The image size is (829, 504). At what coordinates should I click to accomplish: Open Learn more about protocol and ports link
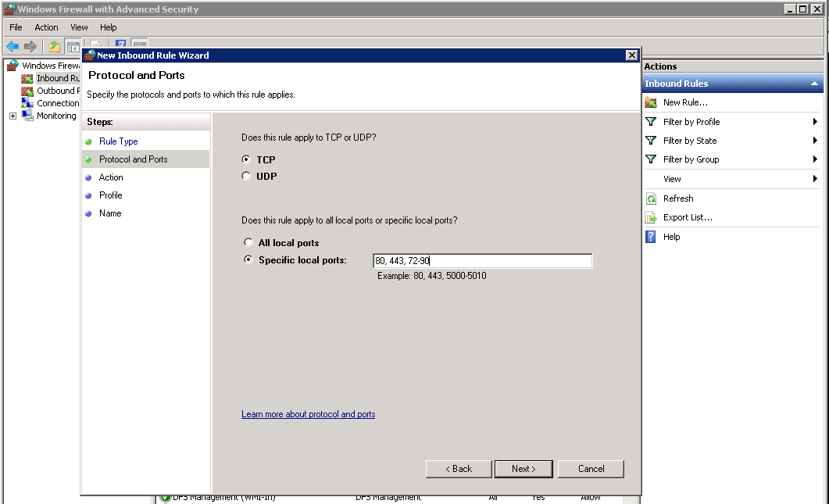308,414
